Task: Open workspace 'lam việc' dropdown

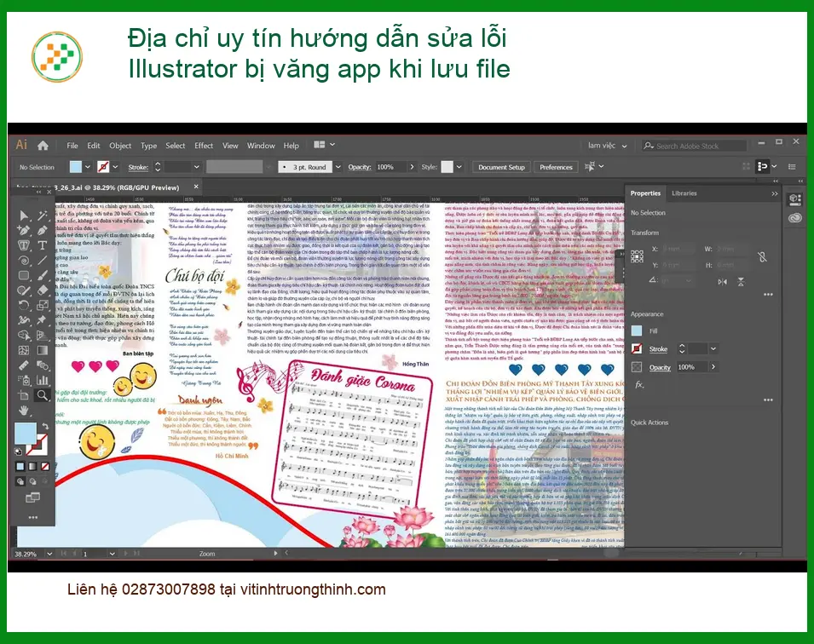Action: click(608, 146)
